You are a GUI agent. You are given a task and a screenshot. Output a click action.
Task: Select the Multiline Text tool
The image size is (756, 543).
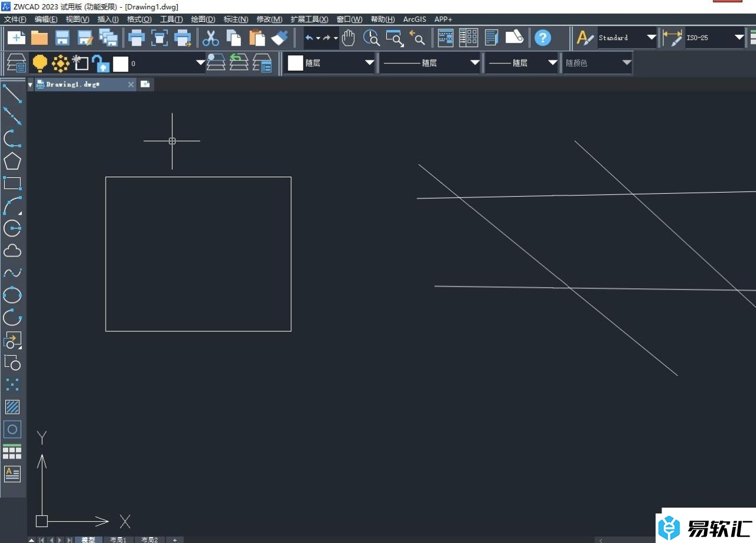12,473
